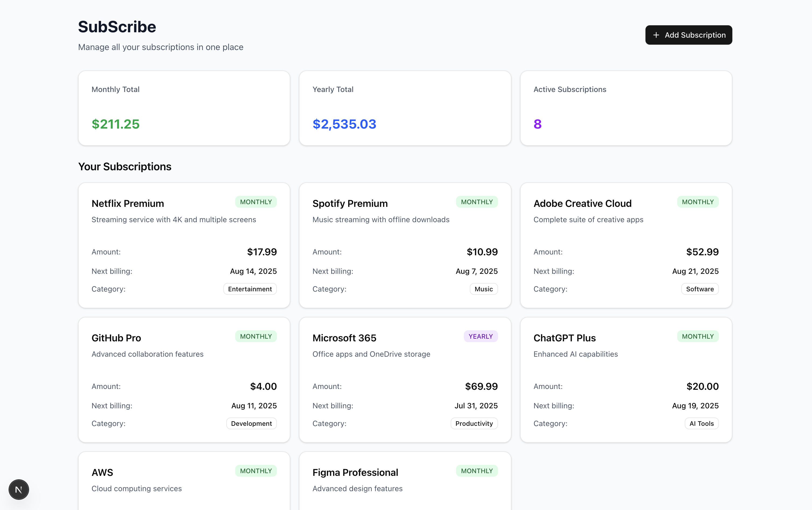Click the Aug 19, 2025 billing date
The width and height of the screenshot is (812, 510).
point(695,406)
